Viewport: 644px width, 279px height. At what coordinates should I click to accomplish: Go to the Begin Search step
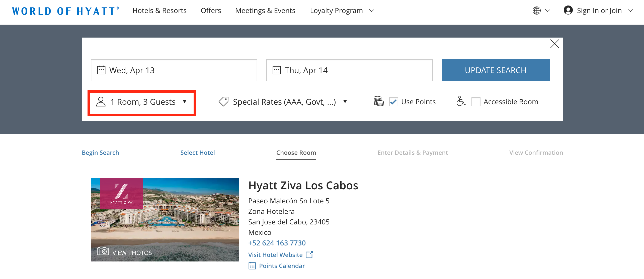[x=100, y=153]
